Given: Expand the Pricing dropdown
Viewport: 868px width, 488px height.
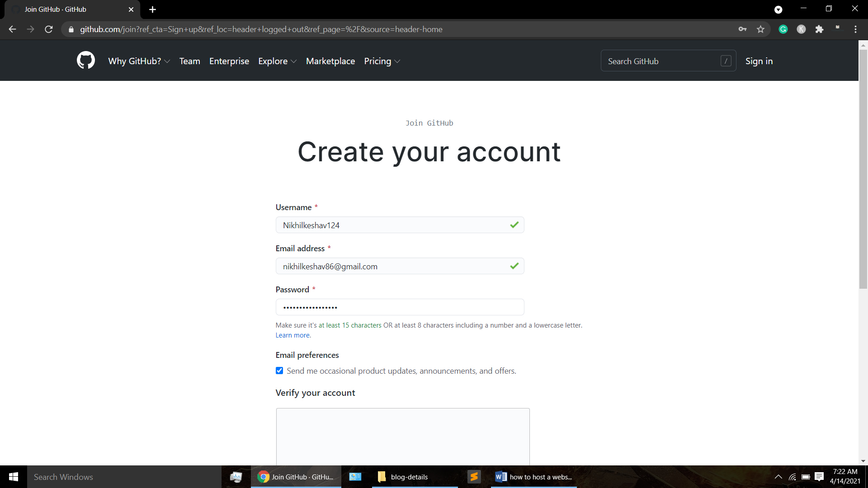Looking at the screenshot, I should tap(382, 61).
